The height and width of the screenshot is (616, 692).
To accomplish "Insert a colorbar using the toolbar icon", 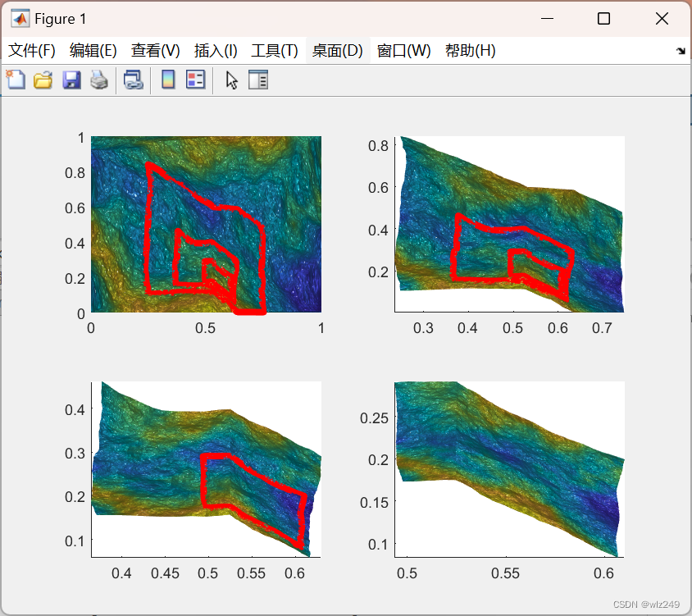I will point(168,80).
